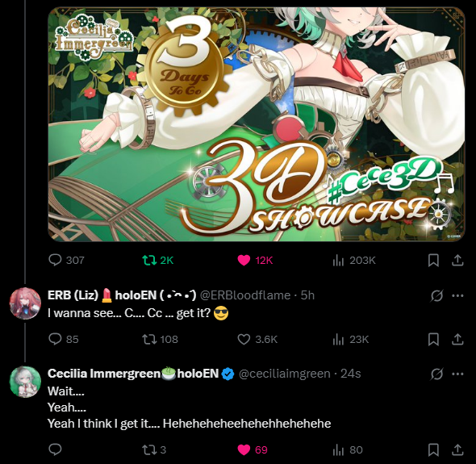Expand more options on Cecilia's reply
This screenshot has width=476, height=464.
(457, 374)
